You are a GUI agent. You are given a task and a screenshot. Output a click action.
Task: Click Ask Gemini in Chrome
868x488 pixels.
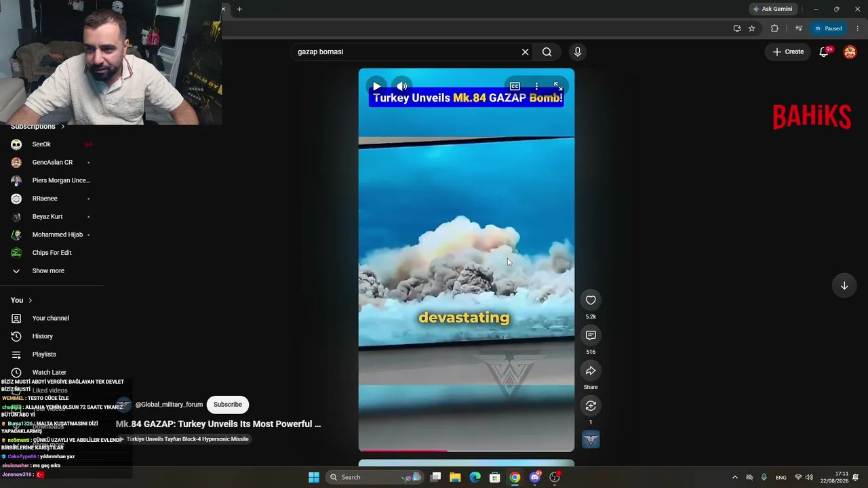(x=772, y=9)
